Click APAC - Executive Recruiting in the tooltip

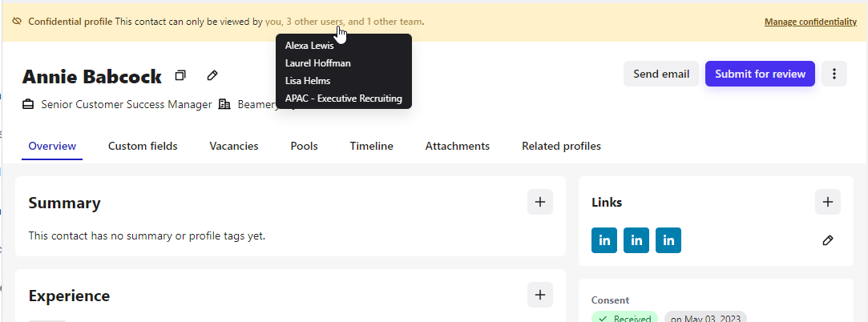point(343,99)
